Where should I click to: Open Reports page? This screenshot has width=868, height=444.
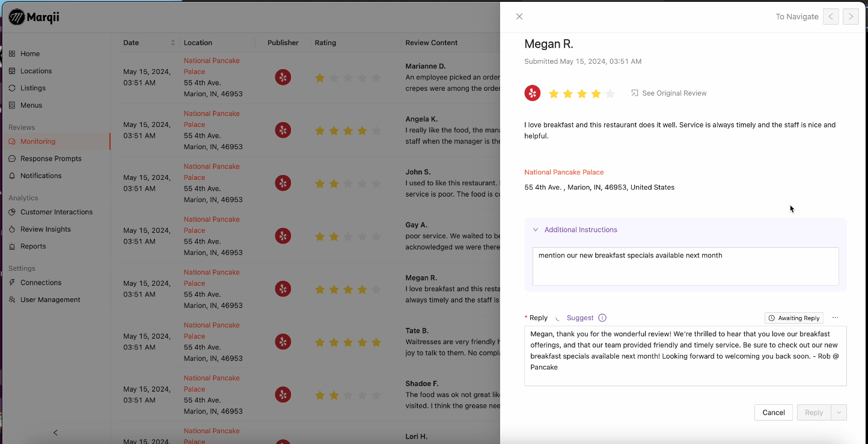[33, 246]
